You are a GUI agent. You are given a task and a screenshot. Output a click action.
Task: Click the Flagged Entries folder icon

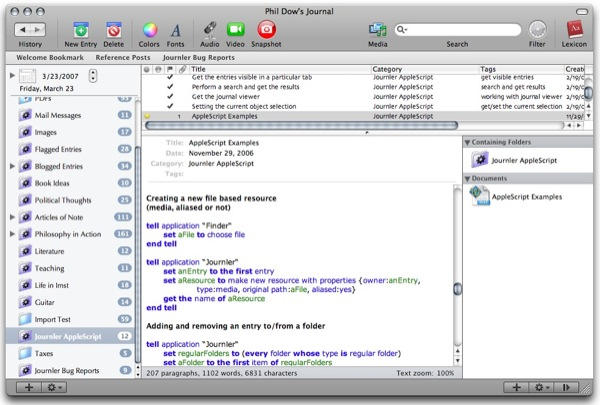point(25,149)
